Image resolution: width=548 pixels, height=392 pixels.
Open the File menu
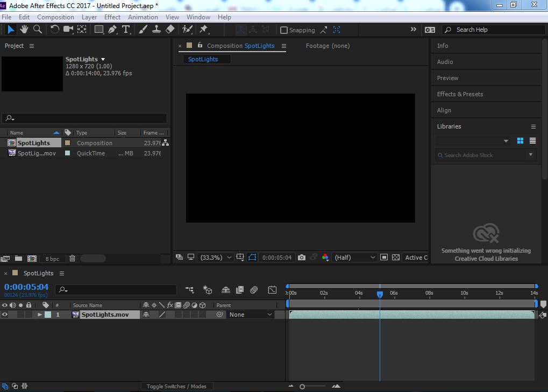click(x=6, y=17)
